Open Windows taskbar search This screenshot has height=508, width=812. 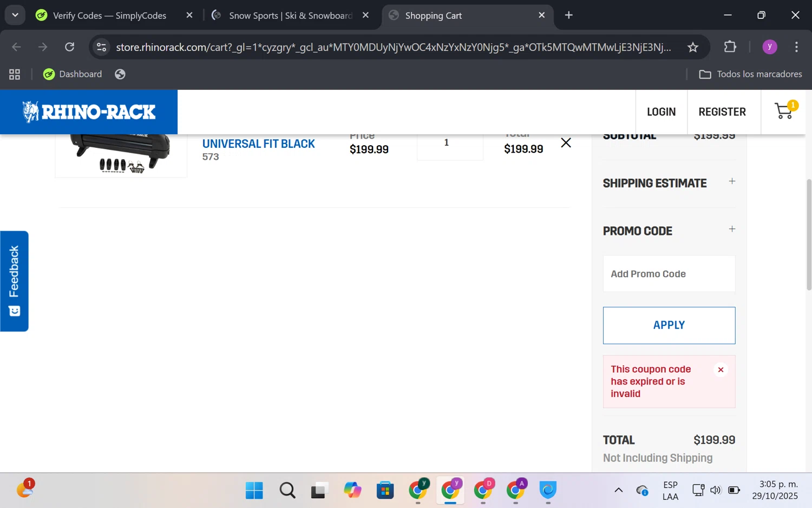(x=287, y=491)
